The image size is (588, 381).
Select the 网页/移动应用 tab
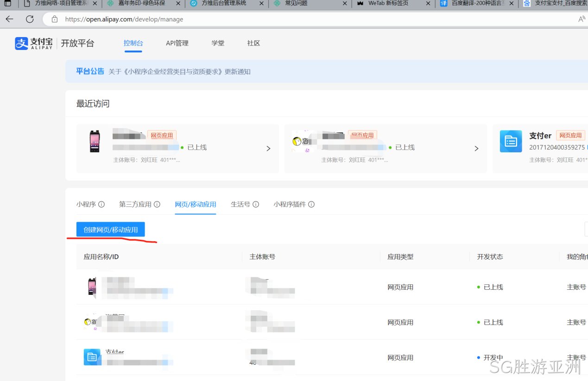click(x=196, y=204)
